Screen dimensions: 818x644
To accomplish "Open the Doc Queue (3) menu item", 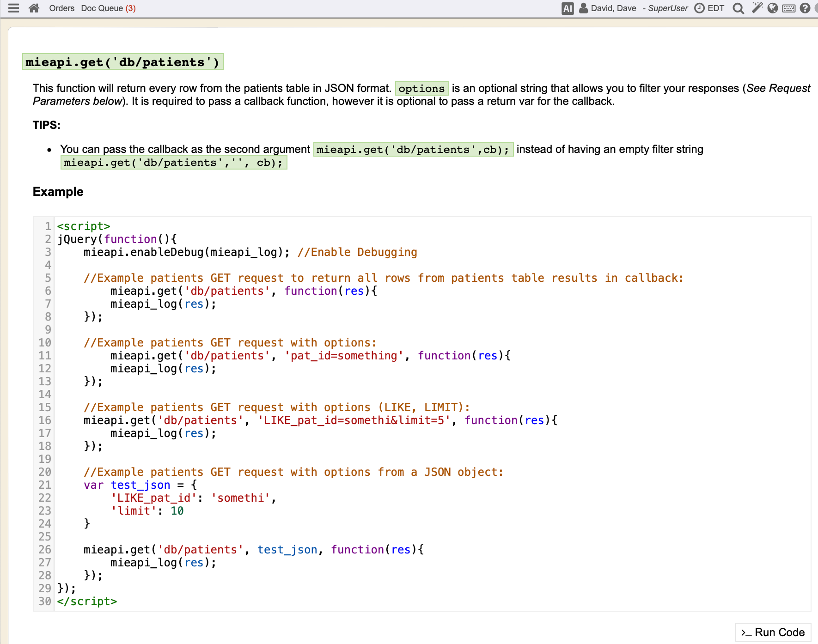I will pyautogui.click(x=108, y=8).
